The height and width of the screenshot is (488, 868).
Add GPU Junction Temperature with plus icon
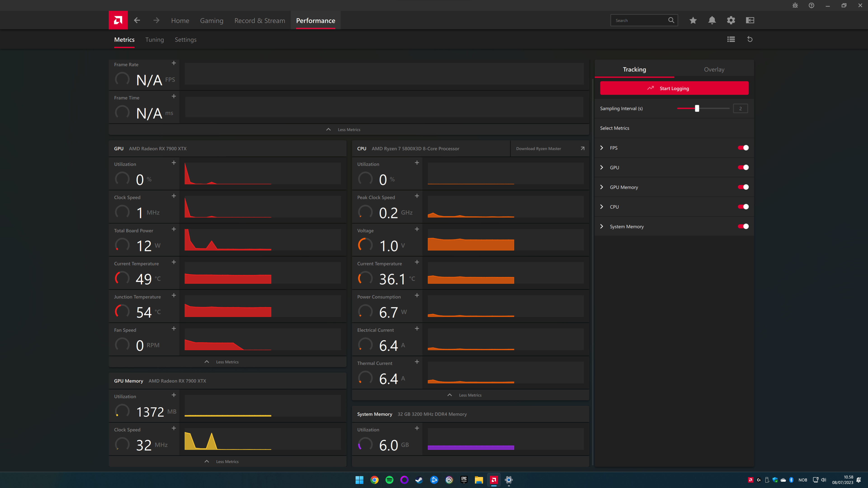pos(174,295)
